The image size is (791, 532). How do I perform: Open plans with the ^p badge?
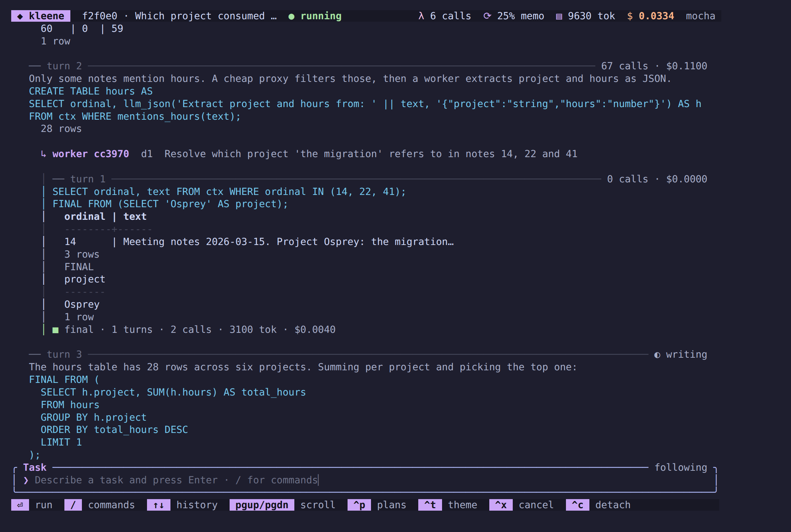359,505
